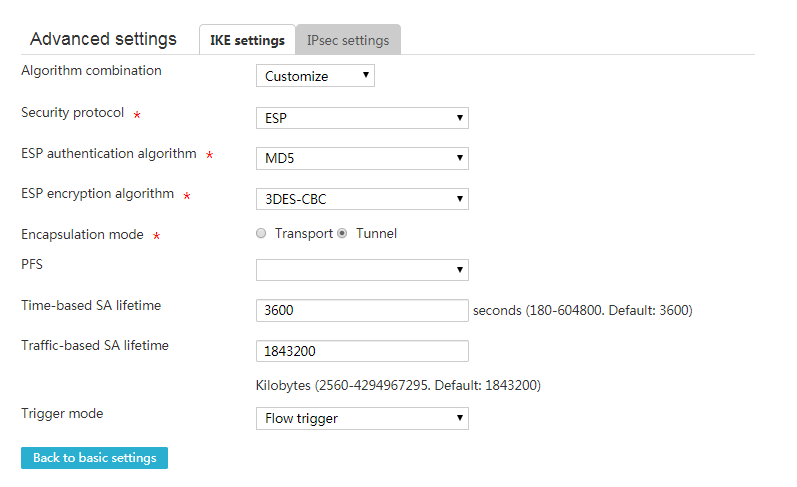This screenshot has width=797, height=487.
Task: Switch to the IPsec settings tab
Action: click(348, 40)
